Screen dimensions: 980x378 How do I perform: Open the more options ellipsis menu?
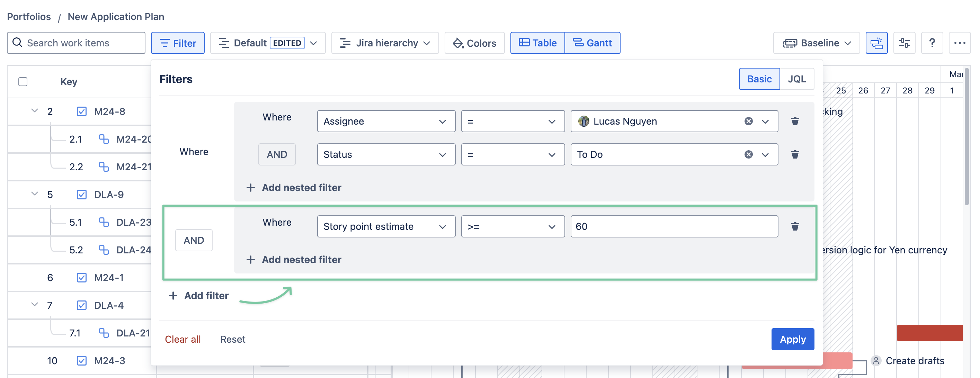coord(960,43)
